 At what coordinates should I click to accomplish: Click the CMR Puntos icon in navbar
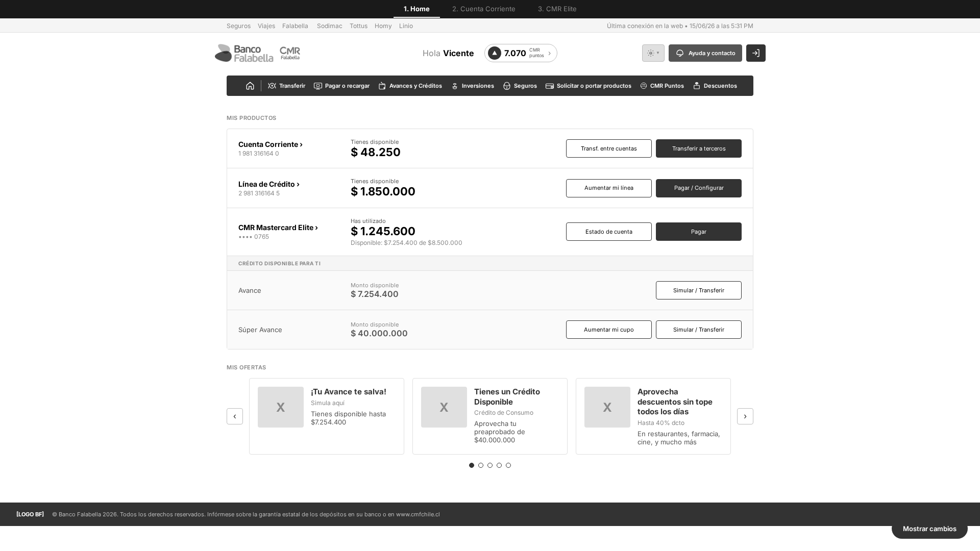[x=644, y=86]
